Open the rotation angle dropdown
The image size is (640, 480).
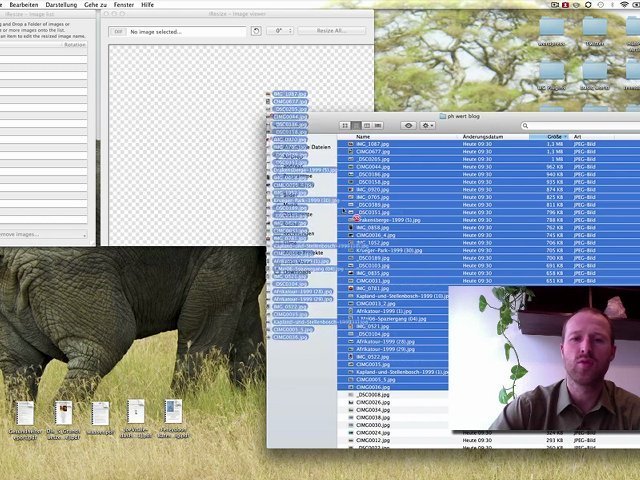click(280, 31)
